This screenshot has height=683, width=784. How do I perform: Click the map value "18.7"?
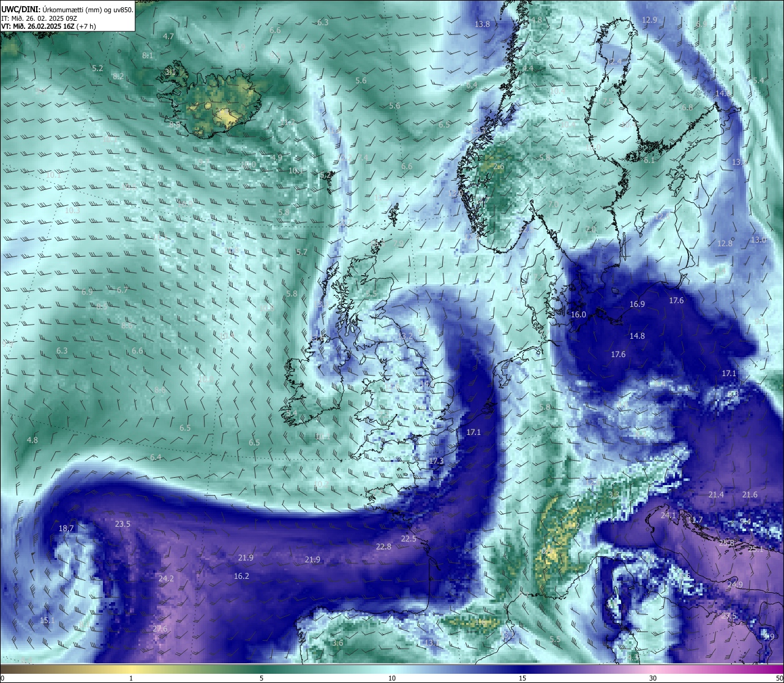tap(66, 529)
